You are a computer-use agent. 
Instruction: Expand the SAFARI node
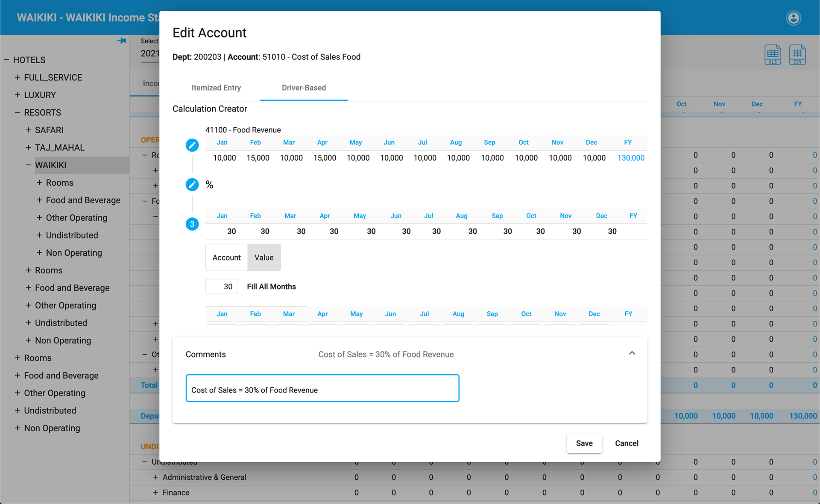[28, 130]
